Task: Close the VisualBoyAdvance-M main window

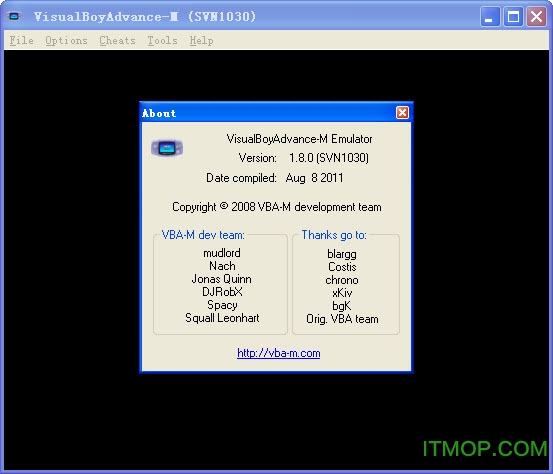Action: coord(536,17)
